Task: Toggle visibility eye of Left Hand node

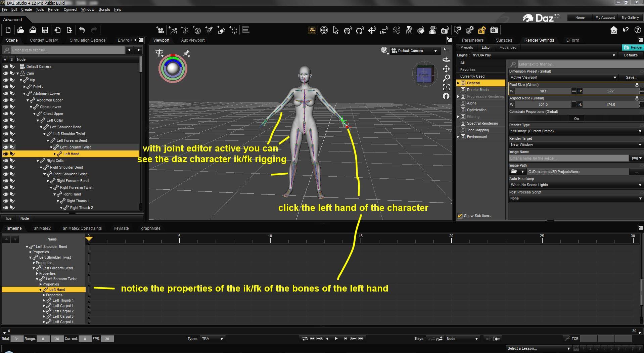Action: (6, 154)
